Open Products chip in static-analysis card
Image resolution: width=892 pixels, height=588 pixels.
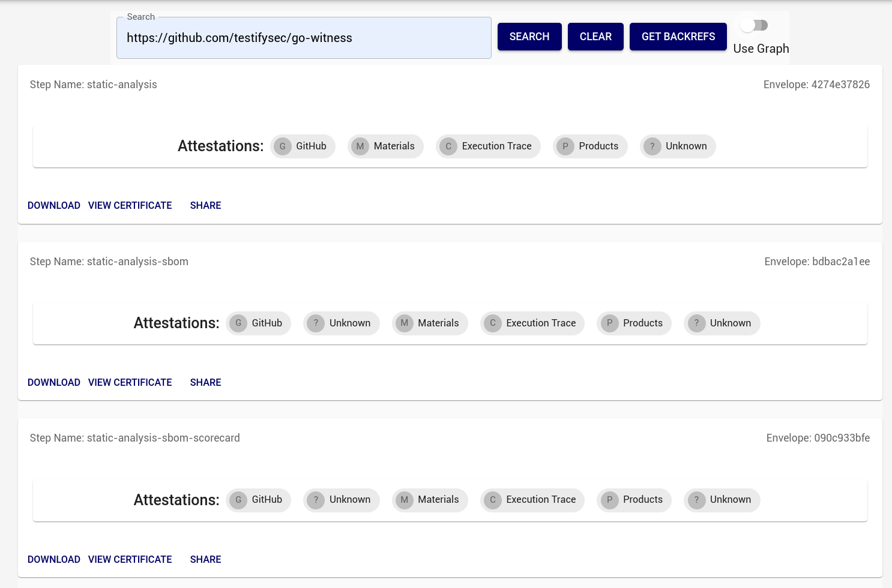coord(590,146)
